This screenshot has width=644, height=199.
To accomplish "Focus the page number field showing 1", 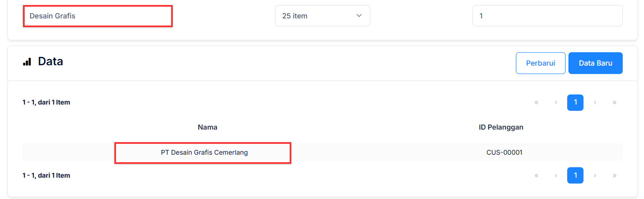I will point(547,16).
